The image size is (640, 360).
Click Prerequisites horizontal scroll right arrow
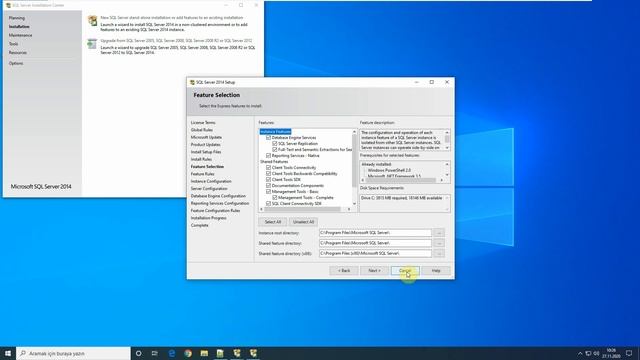442,180
